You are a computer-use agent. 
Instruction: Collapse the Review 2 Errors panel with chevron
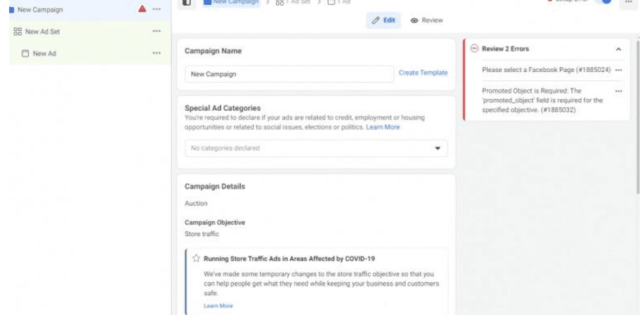[x=619, y=49]
